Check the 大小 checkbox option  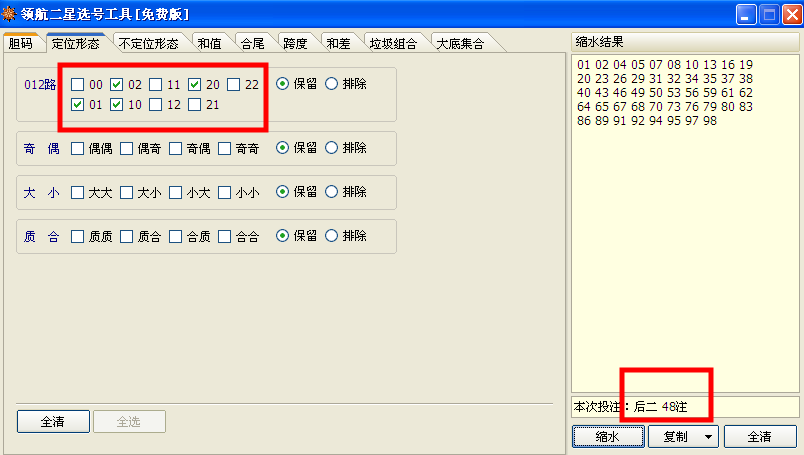tap(127, 193)
